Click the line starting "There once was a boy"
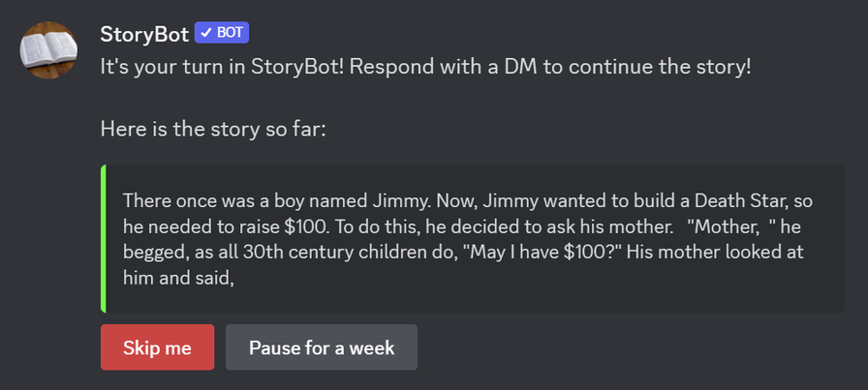This screenshot has height=390, width=868. pos(468,200)
